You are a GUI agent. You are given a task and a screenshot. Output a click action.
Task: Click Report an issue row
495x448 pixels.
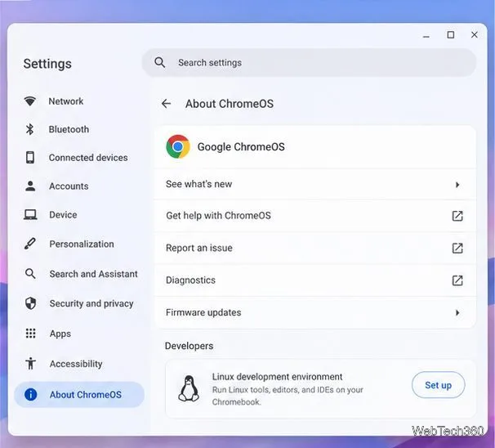click(314, 248)
